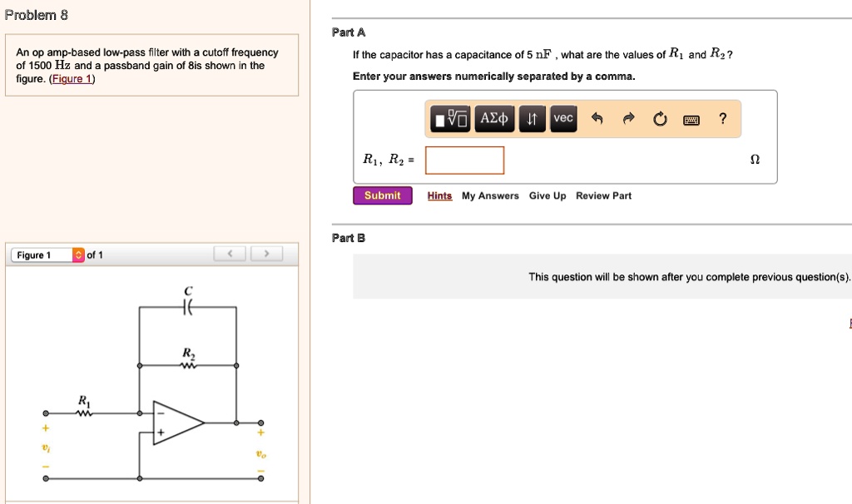Open the Greek symbols AΣΦ palette
The width and height of the screenshot is (852, 504).
click(493, 118)
